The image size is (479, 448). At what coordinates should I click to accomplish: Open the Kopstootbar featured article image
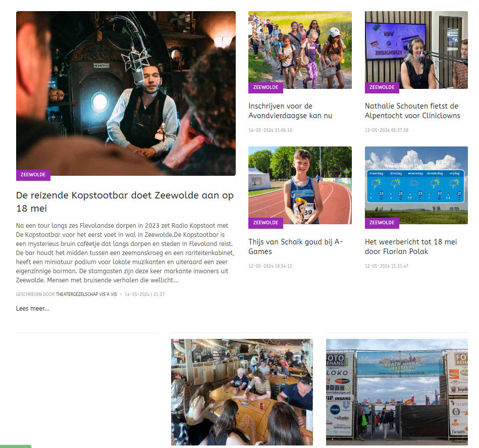pos(126,93)
